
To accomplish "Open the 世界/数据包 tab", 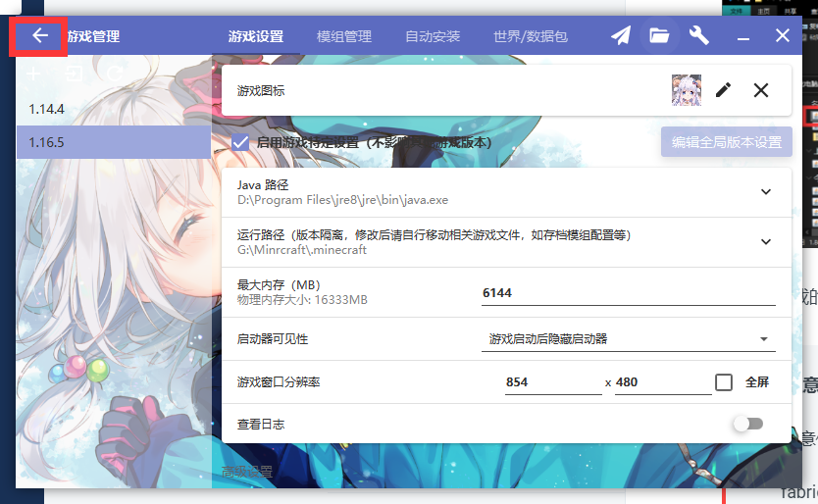I will pyautogui.click(x=531, y=36).
